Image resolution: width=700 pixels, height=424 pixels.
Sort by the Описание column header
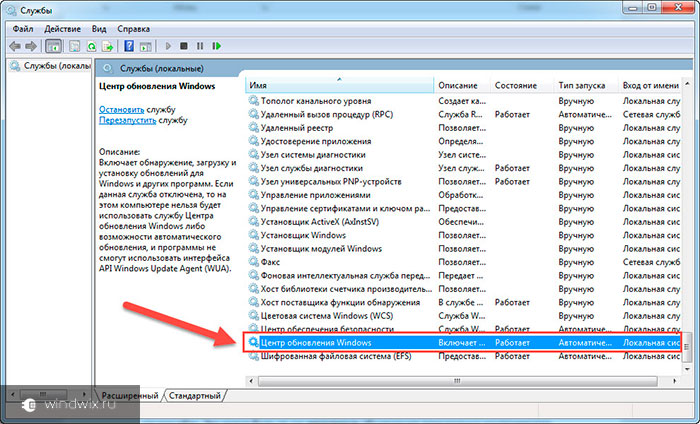[462, 85]
